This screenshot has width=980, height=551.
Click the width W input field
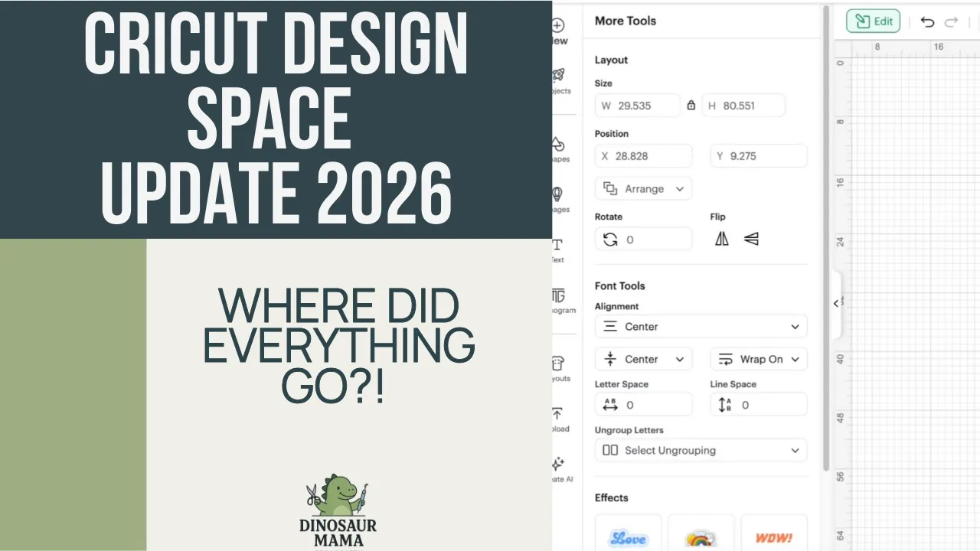pos(637,106)
